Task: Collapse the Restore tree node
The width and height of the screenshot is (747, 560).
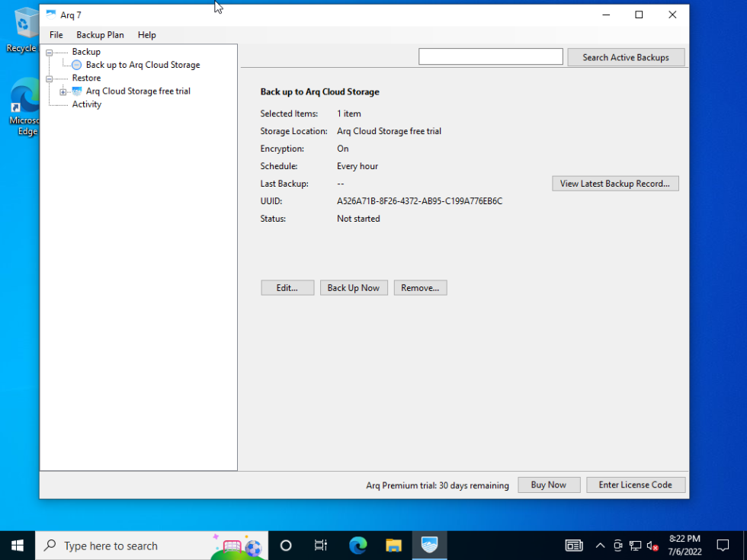Action: (x=50, y=78)
